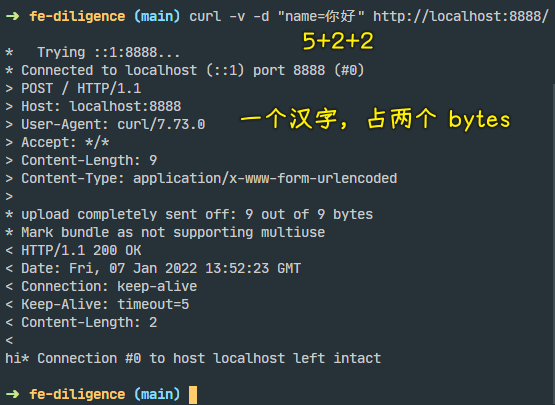Click the fe-diligence directory name in the top prompt
This screenshot has width=555, height=405.
(x=77, y=16)
